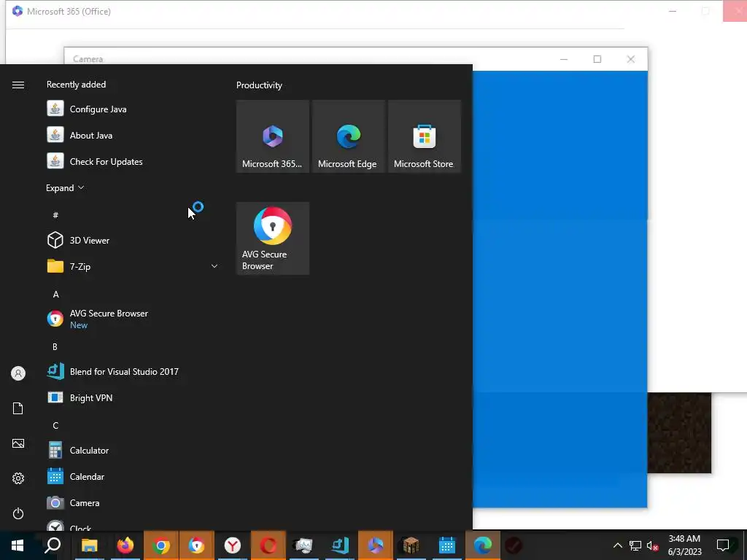Show hidden system tray icons
This screenshot has height=560, width=747.
617,545
